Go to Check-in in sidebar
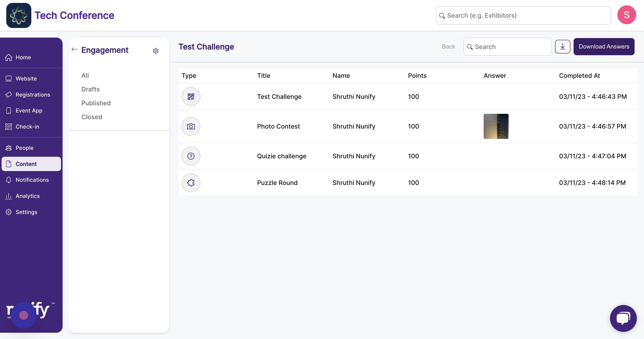 [x=27, y=127]
